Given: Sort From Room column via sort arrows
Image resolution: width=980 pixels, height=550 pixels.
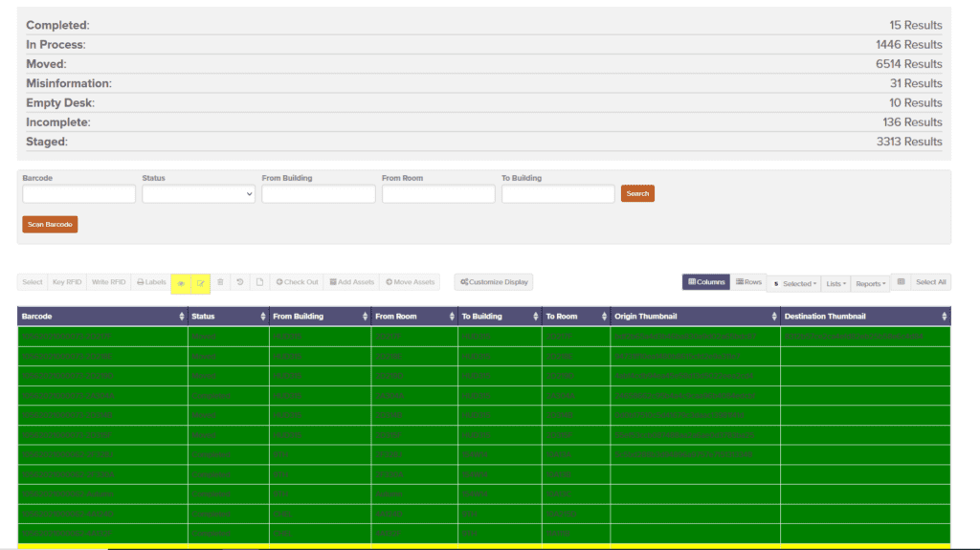Looking at the screenshot, I should 452,317.
